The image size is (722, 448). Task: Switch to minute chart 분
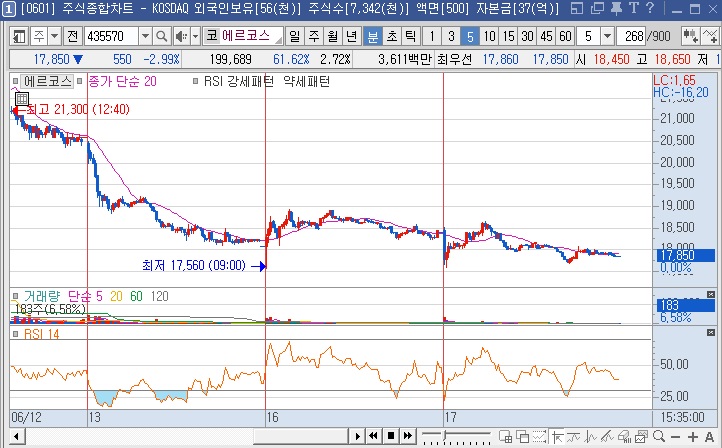(x=373, y=36)
